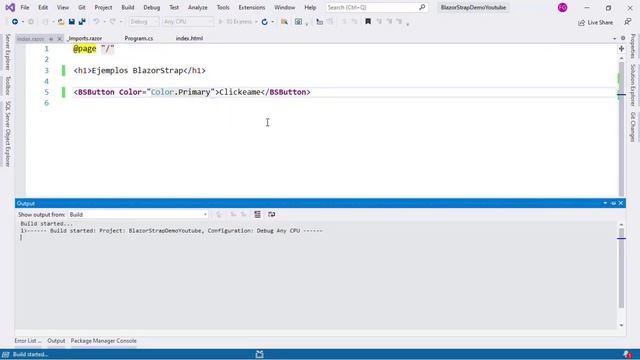Expand the Navigate Backward history dropdown
Image resolution: width=640 pixels, height=360 pixels.
(x=22, y=22)
